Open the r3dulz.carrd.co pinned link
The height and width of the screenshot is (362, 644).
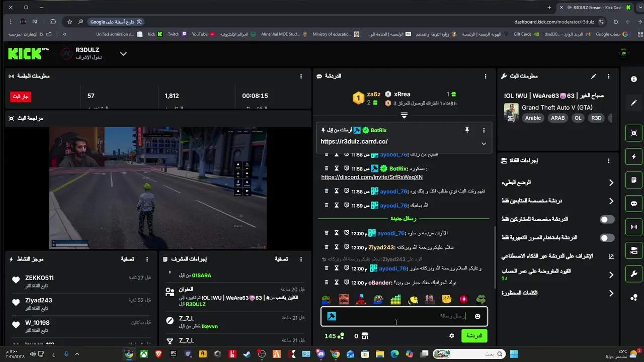pyautogui.click(x=354, y=142)
